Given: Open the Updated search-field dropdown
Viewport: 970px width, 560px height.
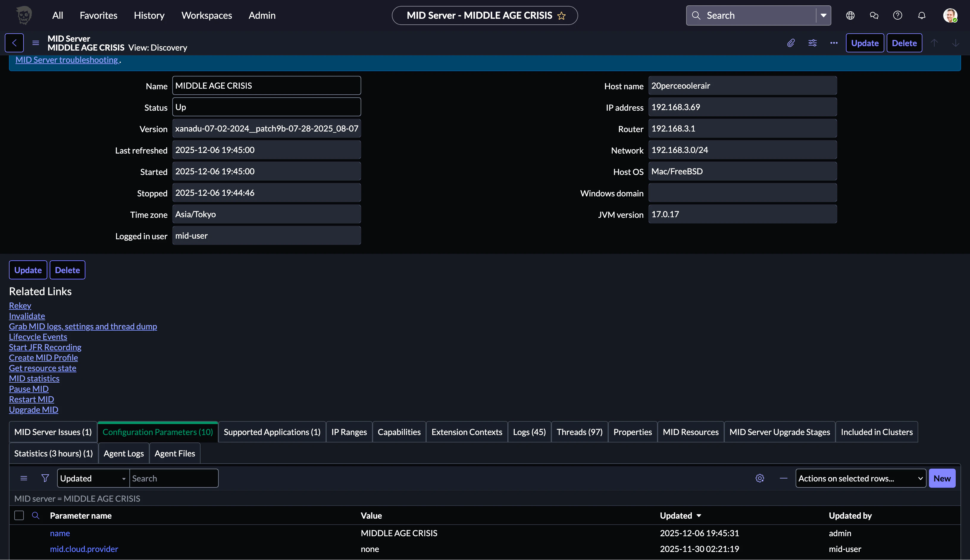Looking at the screenshot, I should pyautogui.click(x=93, y=478).
